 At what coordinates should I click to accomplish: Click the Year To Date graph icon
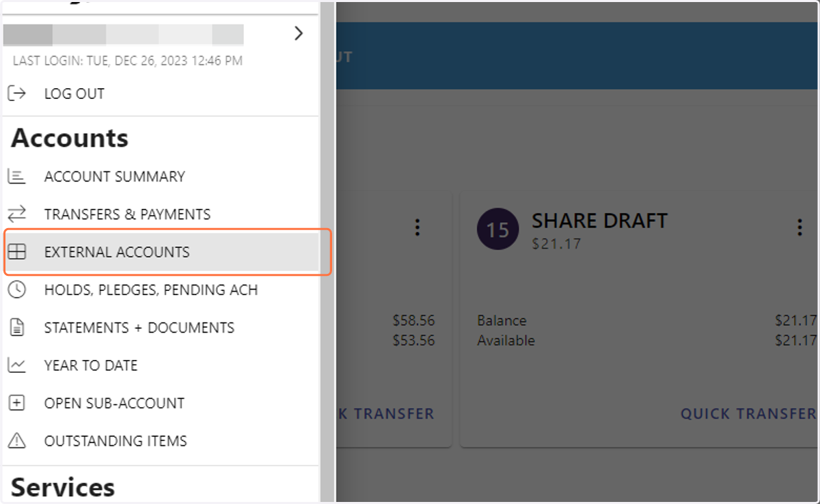click(16, 365)
